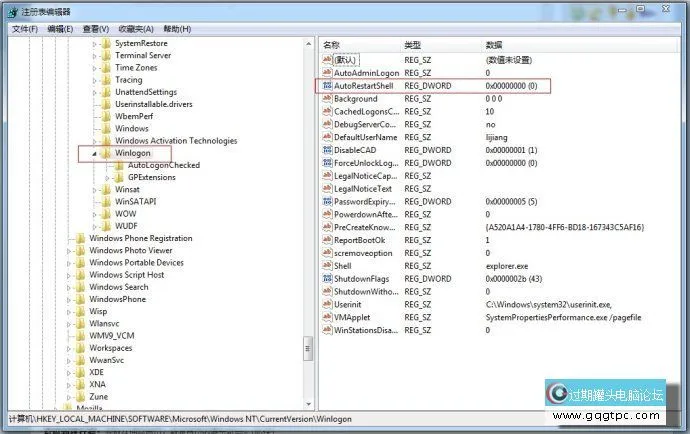Select the explorer.exe data value
690x434 pixels.
507,266
